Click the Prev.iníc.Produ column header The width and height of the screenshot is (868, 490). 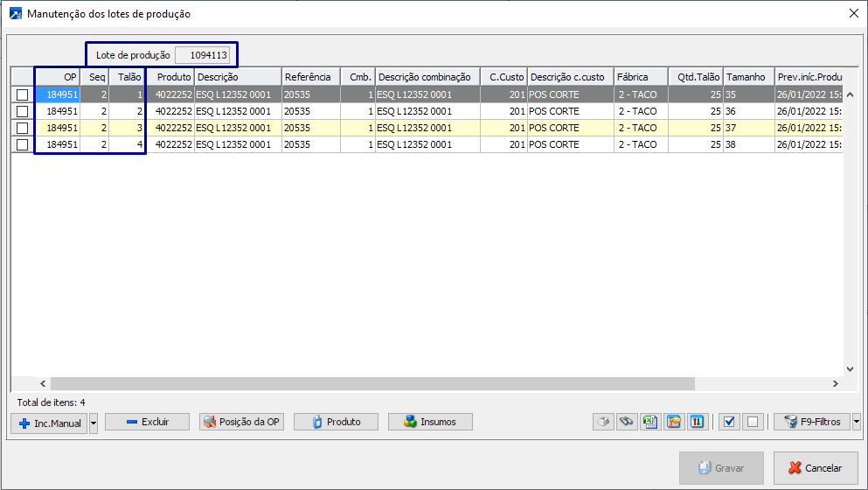(809, 77)
